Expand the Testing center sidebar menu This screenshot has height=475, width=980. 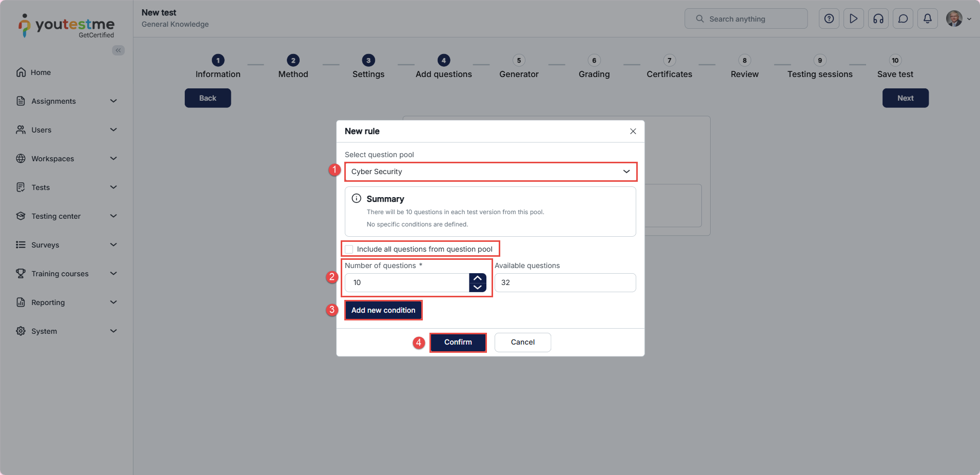[x=67, y=216]
